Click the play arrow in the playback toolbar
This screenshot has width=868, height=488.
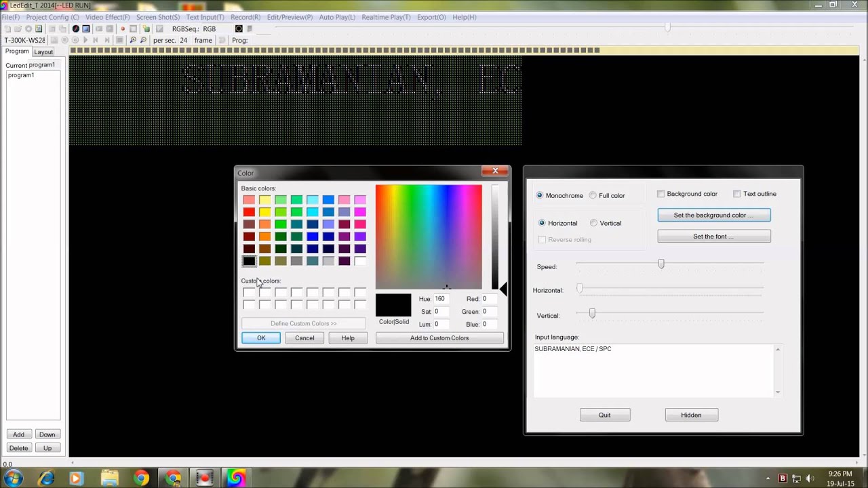click(x=85, y=40)
